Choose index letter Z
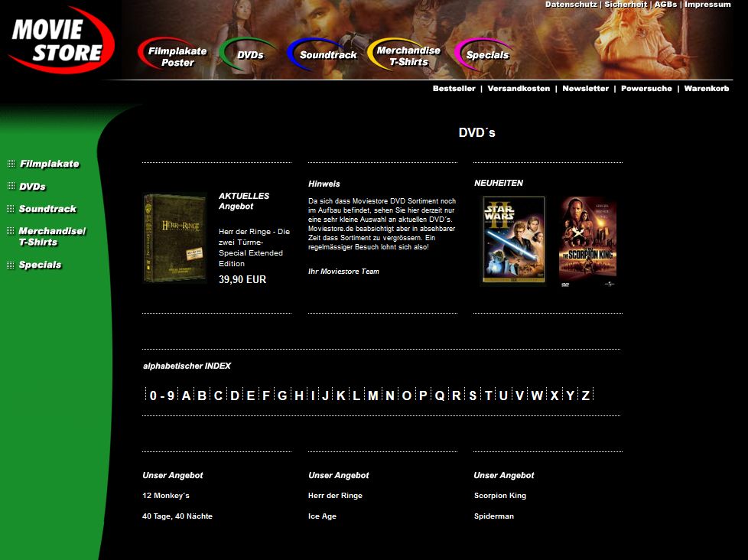This screenshot has height=560, width=748. 585,396
